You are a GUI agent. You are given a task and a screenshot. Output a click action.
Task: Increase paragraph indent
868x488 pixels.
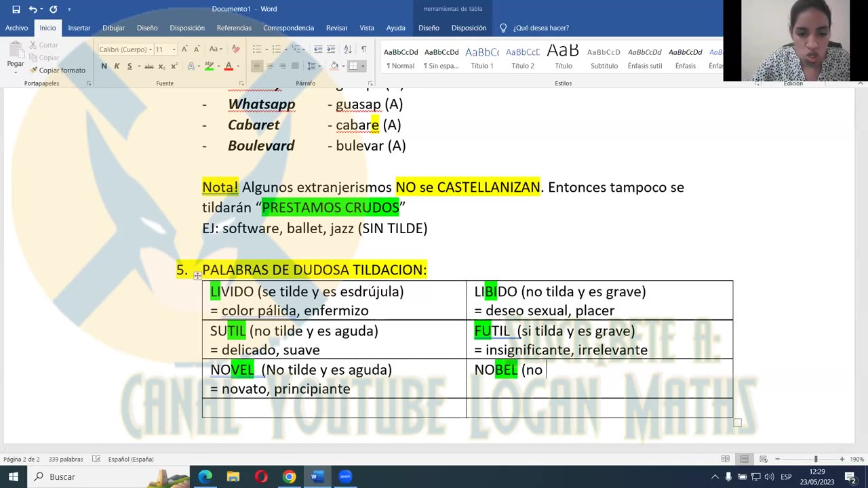point(331,49)
